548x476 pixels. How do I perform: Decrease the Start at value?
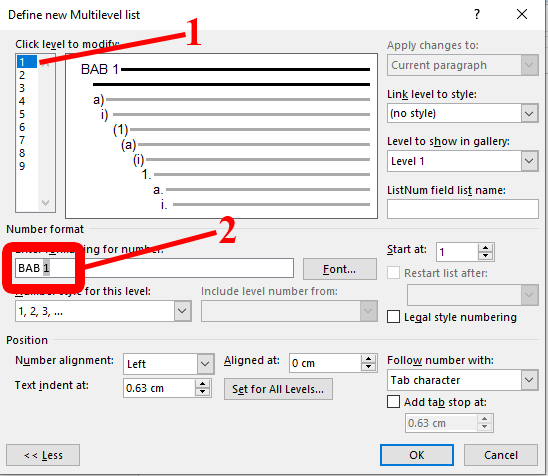[x=485, y=256]
